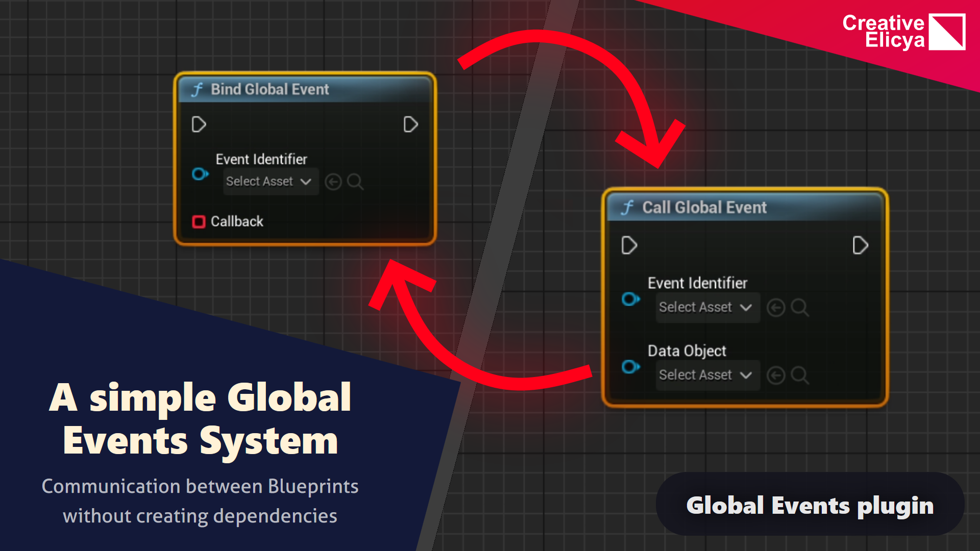Select the Event Identifier input pin on Bind Global Event
Image resolution: width=980 pixels, height=551 pixels.
point(200,174)
